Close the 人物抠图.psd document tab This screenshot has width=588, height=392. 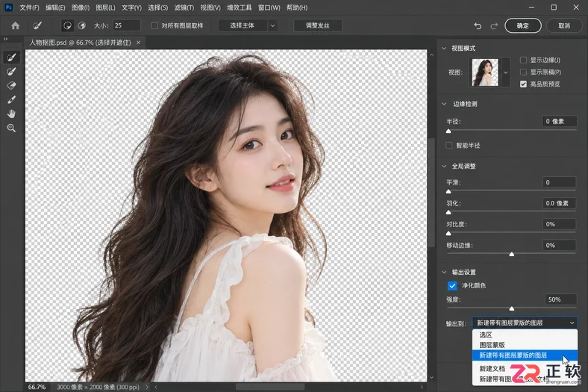pos(138,43)
